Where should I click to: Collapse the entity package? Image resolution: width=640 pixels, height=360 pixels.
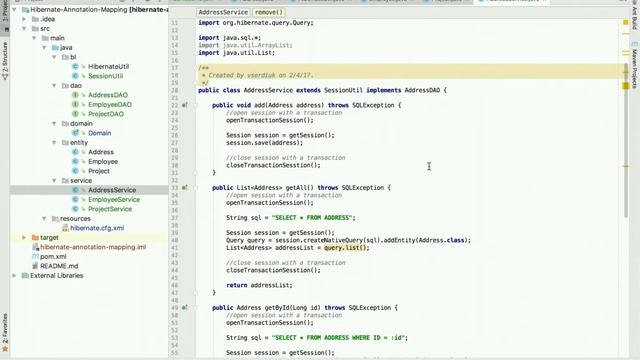[54, 142]
